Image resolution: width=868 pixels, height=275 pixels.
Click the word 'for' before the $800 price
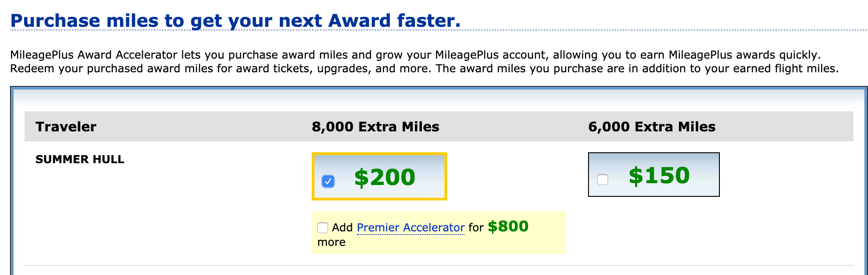tap(476, 228)
